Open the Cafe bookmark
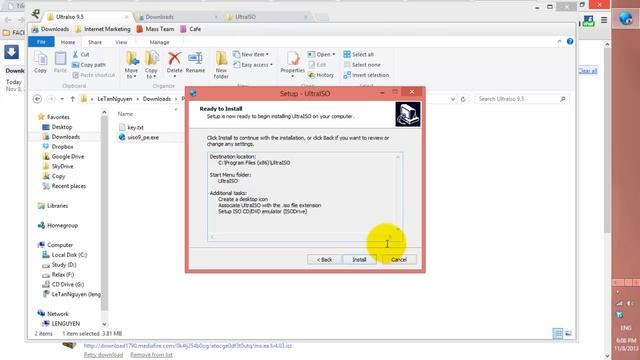 click(191, 29)
